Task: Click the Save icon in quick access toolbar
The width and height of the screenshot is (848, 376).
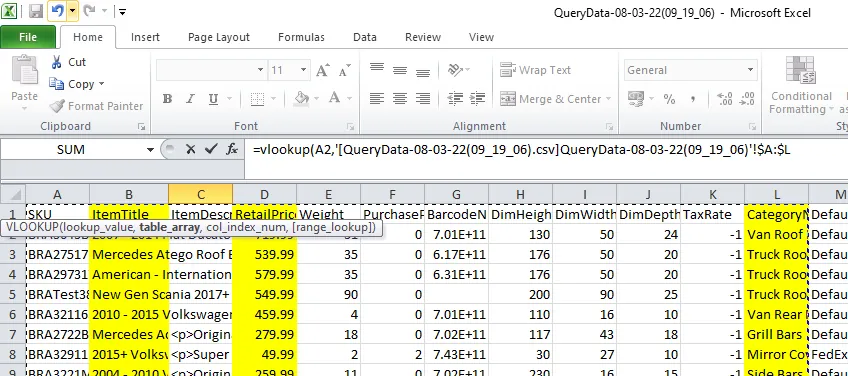Action: point(36,11)
